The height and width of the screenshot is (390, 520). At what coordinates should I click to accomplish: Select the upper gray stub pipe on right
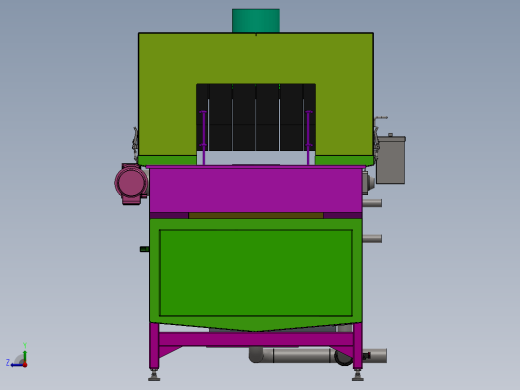[x=372, y=203]
